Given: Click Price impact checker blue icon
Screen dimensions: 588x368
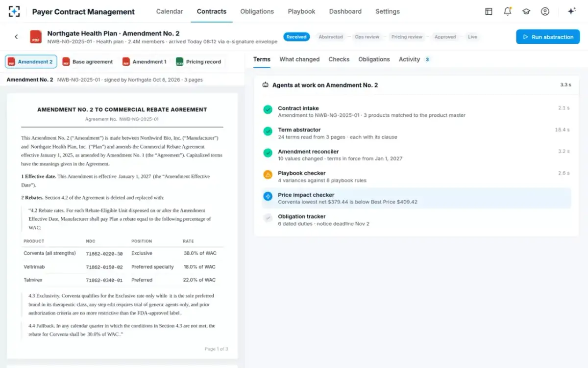Looking at the screenshot, I should pyautogui.click(x=268, y=196).
